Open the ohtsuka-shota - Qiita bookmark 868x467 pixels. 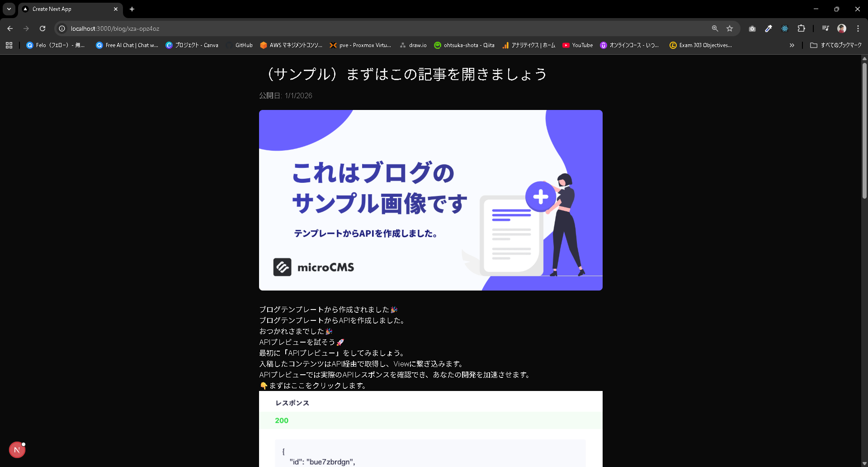tap(464, 45)
